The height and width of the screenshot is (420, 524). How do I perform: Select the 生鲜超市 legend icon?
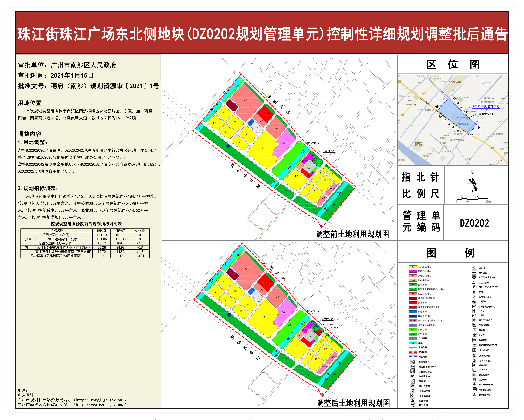coord(474,302)
